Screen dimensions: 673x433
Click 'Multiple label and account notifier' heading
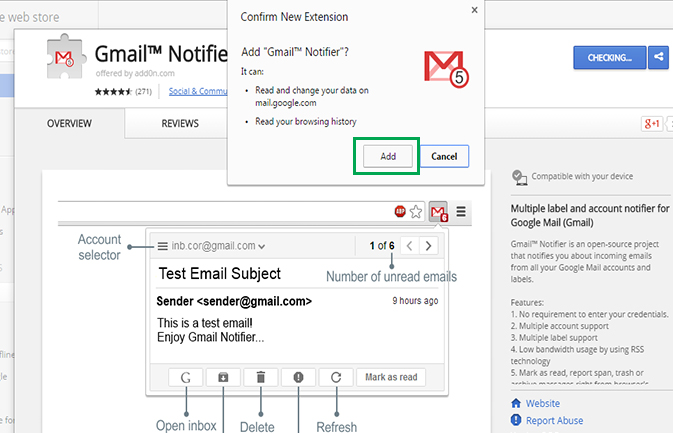click(590, 215)
